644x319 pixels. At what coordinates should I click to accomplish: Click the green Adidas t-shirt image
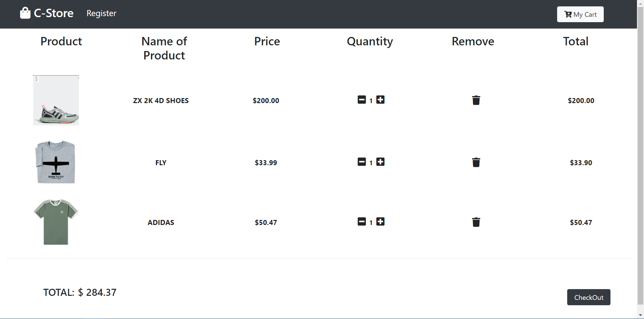coord(56,222)
